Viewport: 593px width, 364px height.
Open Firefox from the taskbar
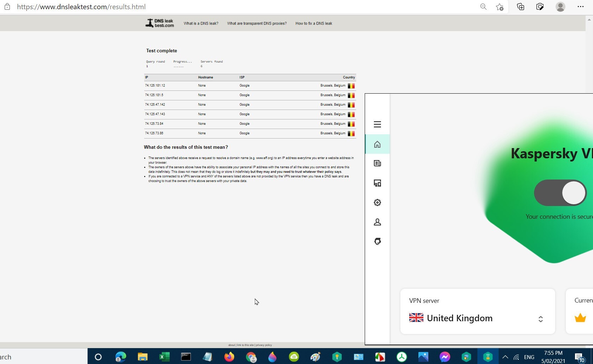(229, 357)
